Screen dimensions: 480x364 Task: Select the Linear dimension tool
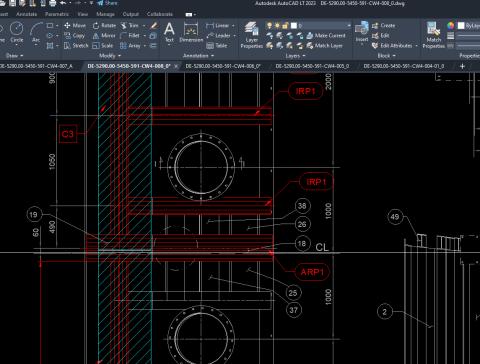click(217, 25)
